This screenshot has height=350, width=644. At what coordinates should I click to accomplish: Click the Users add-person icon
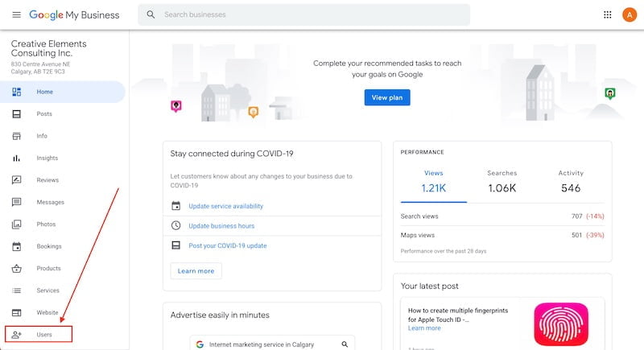pos(16,335)
